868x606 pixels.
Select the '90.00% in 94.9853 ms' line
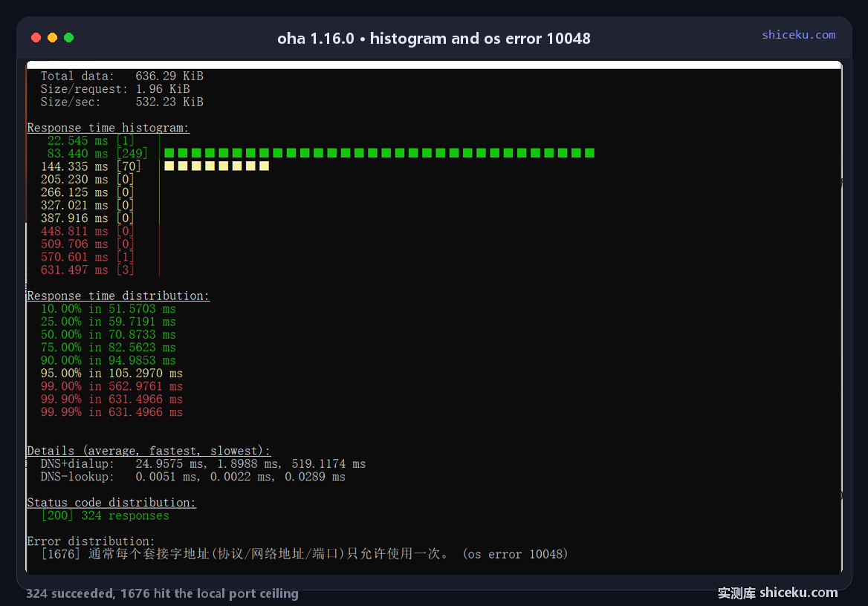coord(108,360)
